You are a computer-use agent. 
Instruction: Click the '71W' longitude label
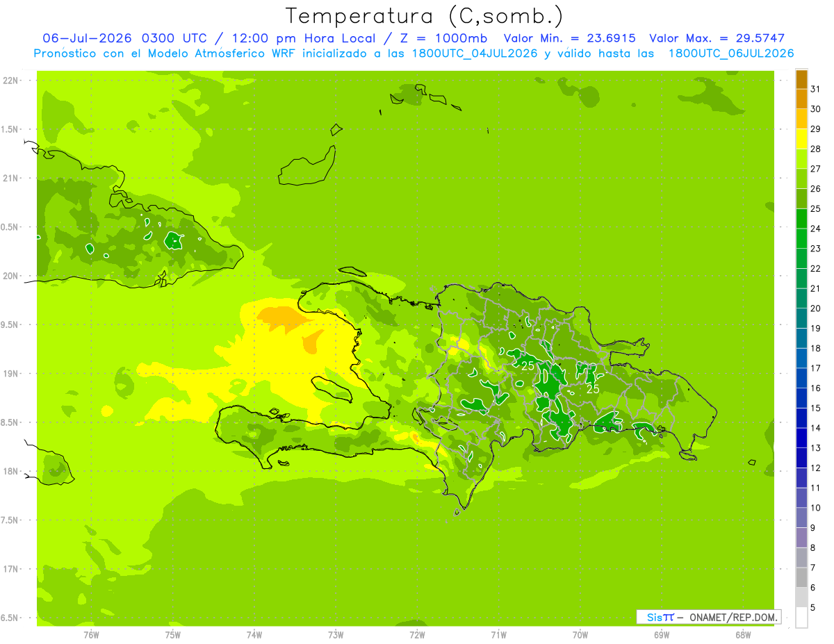(498, 635)
